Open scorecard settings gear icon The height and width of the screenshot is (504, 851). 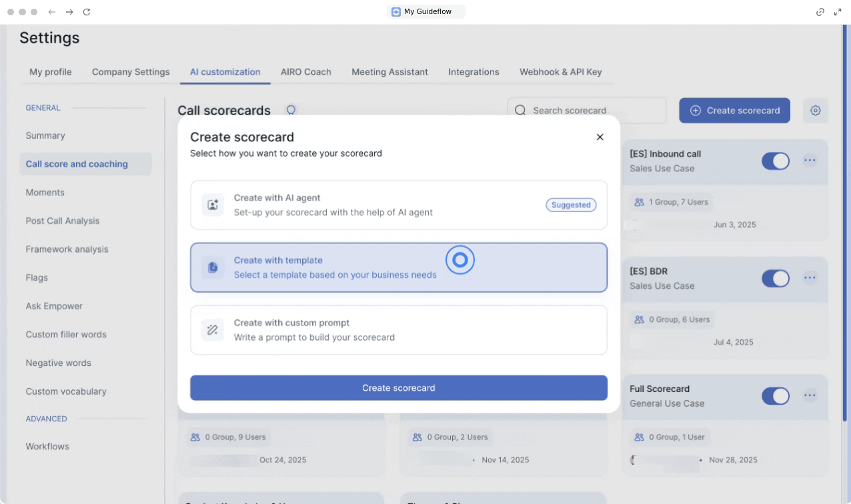pyautogui.click(x=815, y=111)
